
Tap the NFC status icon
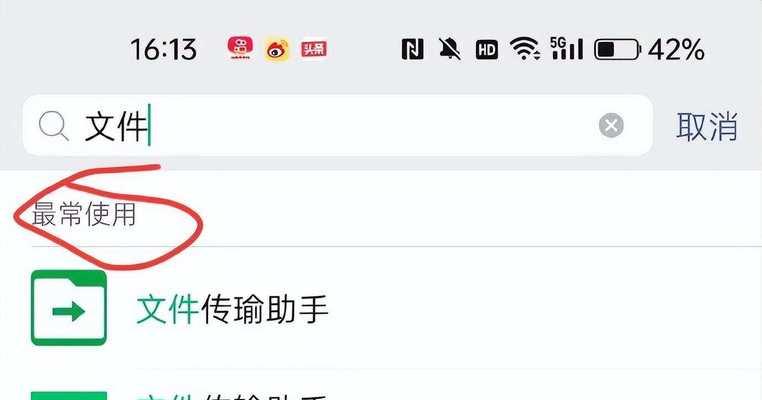[412, 49]
